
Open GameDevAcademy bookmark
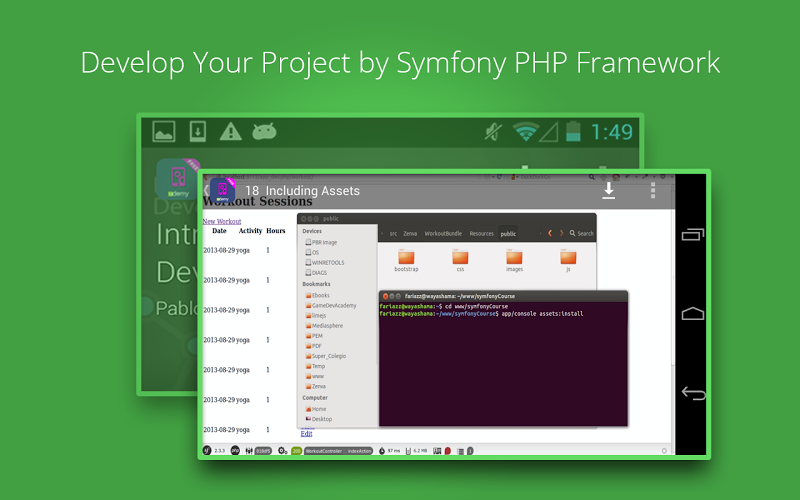click(331, 306)
